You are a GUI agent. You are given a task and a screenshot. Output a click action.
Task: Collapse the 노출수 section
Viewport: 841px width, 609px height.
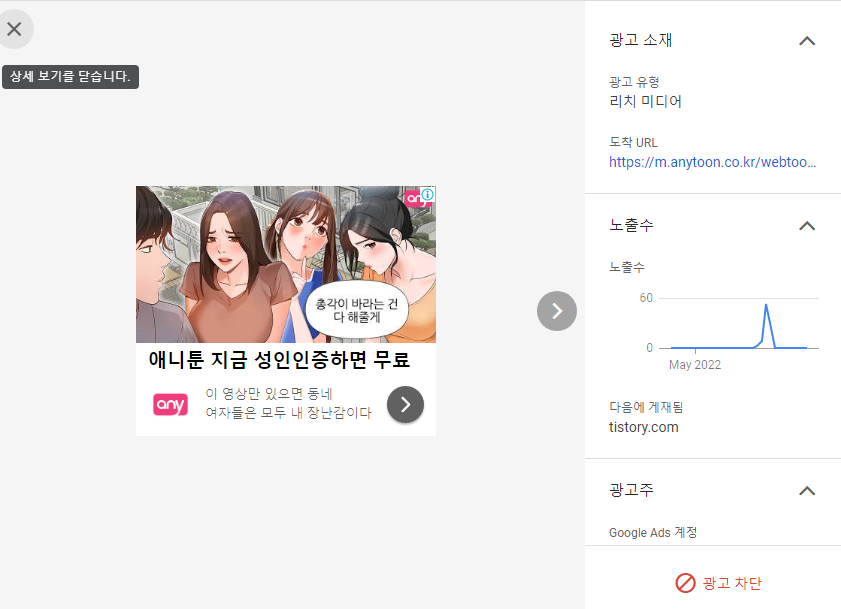point(807,226)
